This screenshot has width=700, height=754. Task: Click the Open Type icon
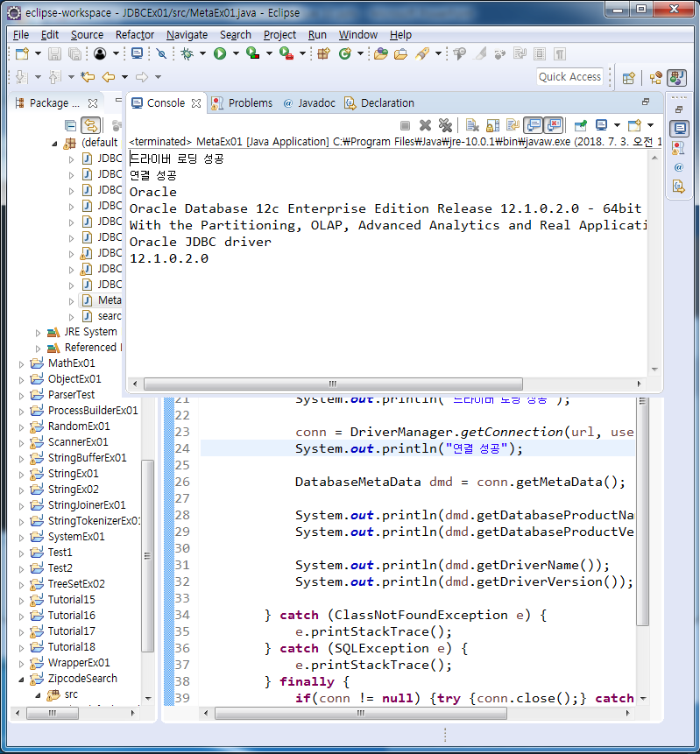point(381,54)
